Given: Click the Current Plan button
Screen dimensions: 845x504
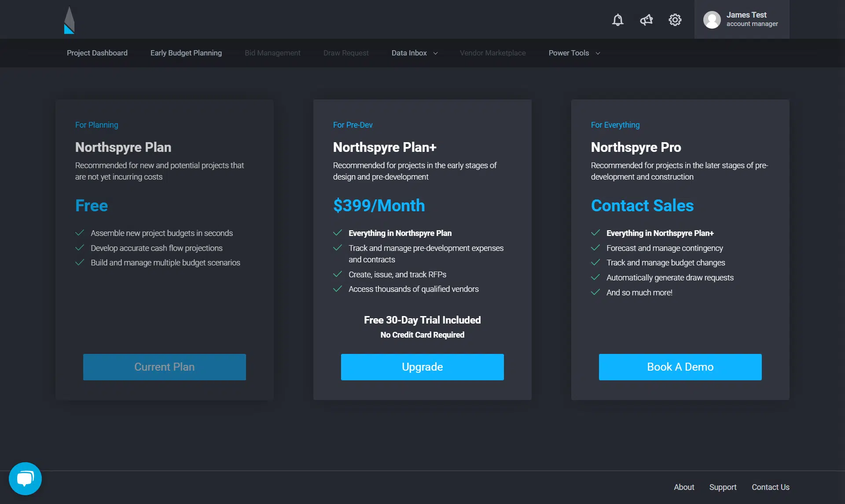Looking at the screenshot, I should [x=165, y=367].
